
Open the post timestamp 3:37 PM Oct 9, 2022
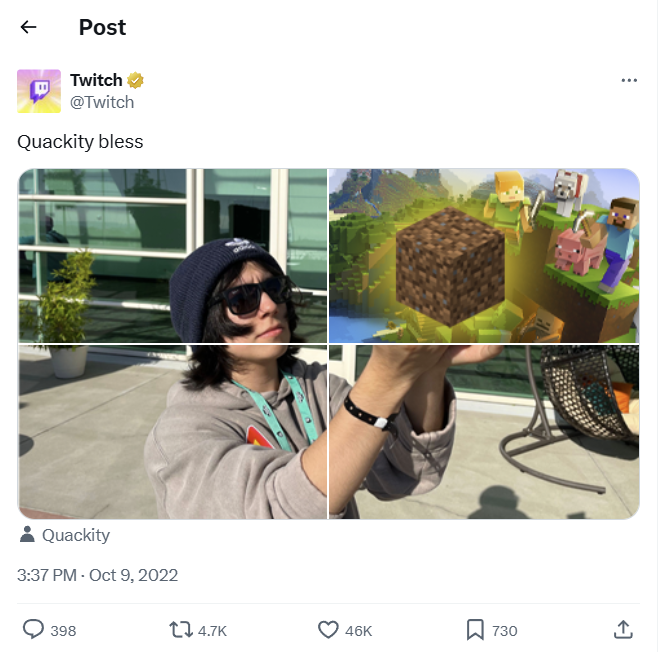coord(97,575)
